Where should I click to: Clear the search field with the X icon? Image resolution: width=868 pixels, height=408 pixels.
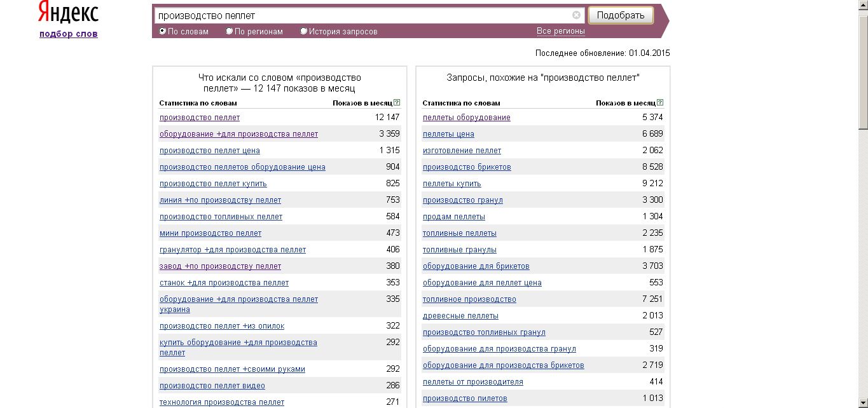point(576,15)
